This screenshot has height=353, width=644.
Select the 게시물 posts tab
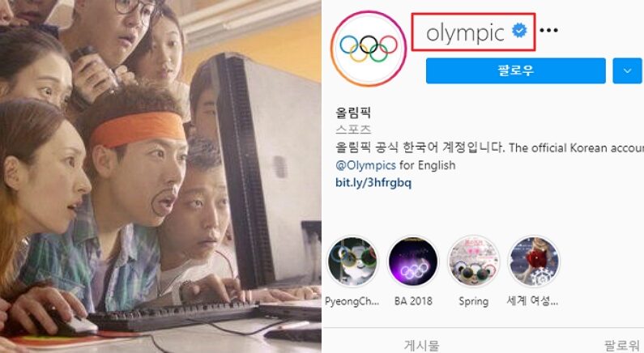click(421, 345)
